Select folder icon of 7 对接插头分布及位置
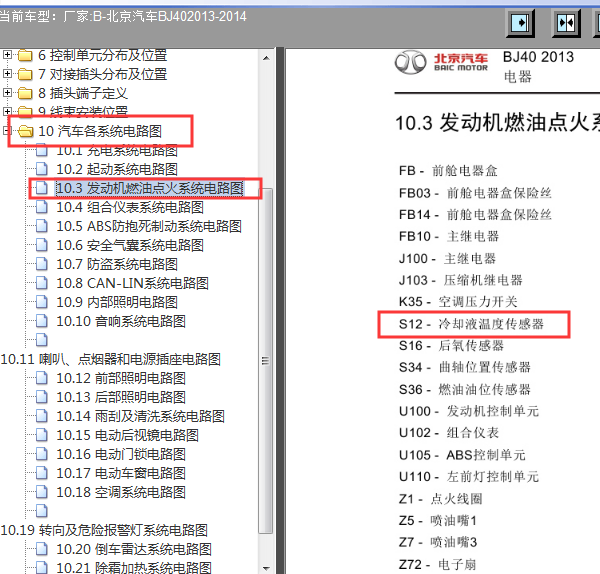Viewport: 600px width, 574px height. tap(25, 74)
